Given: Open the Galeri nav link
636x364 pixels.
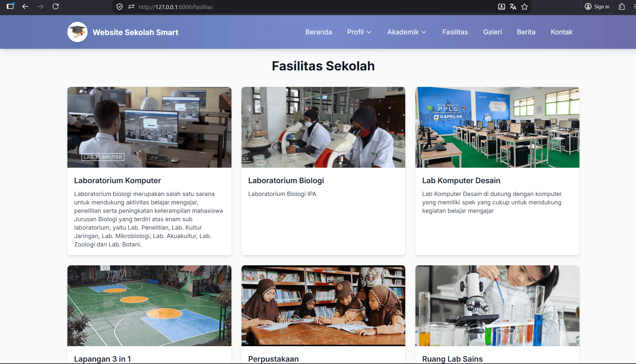Looking at the screenshot, I should (x=492, y=32).
